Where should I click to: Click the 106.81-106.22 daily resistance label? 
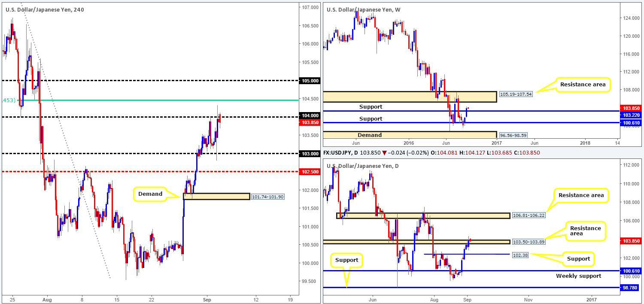(529, 215)
